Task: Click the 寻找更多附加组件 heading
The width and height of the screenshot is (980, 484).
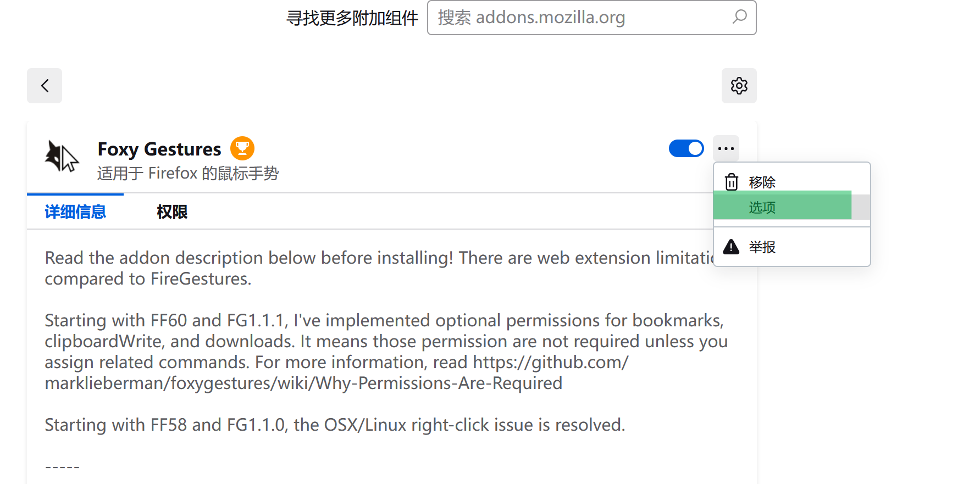Action: [352, 17]
